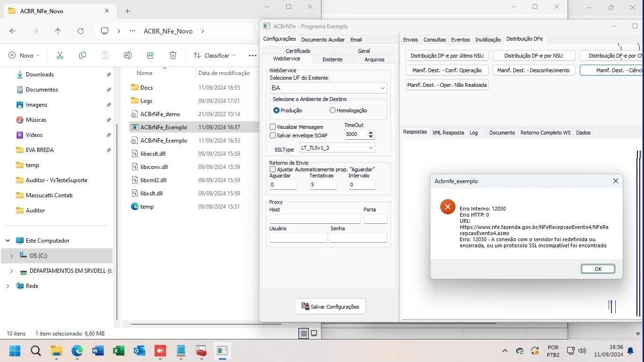This screenshot has height=362, width=644.
Task: Click Distribuição DF-e por NSU button
Action: click(533, 56)
